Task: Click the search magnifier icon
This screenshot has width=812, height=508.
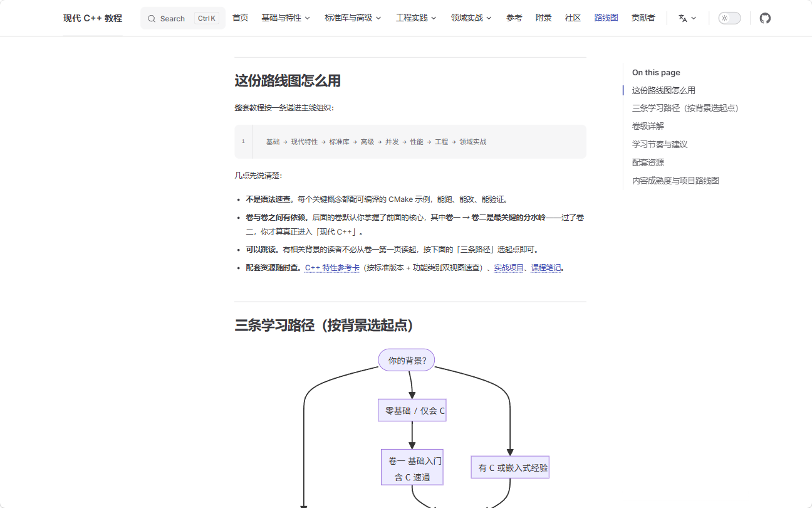Action: (x=152, y=19)
